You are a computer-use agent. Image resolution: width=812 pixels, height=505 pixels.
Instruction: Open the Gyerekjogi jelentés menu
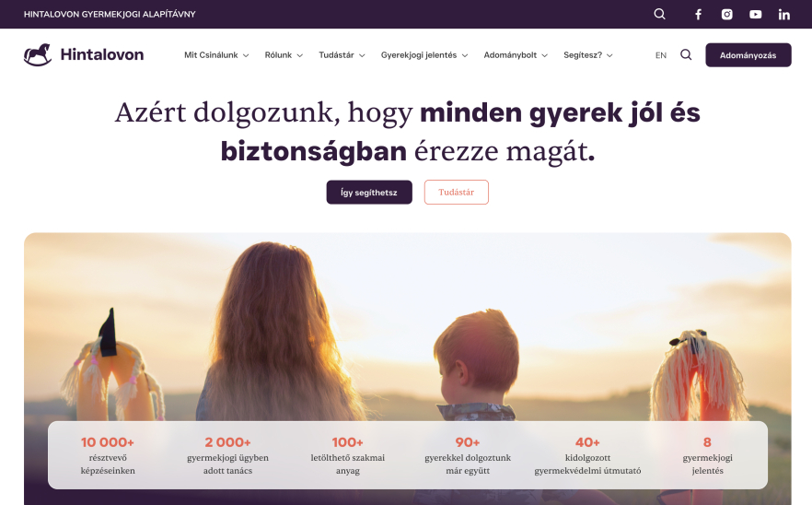click(424, 55)
